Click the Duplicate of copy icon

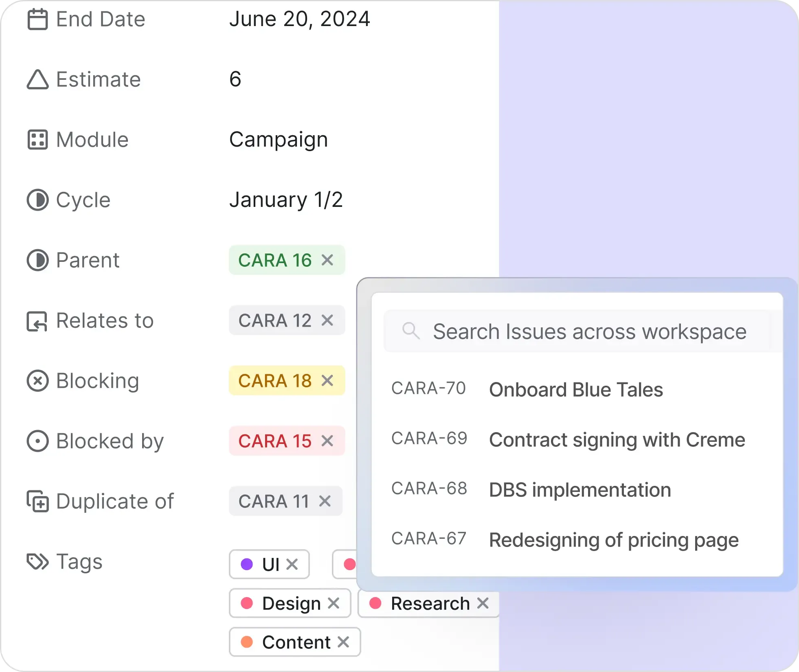click(37, 501)
